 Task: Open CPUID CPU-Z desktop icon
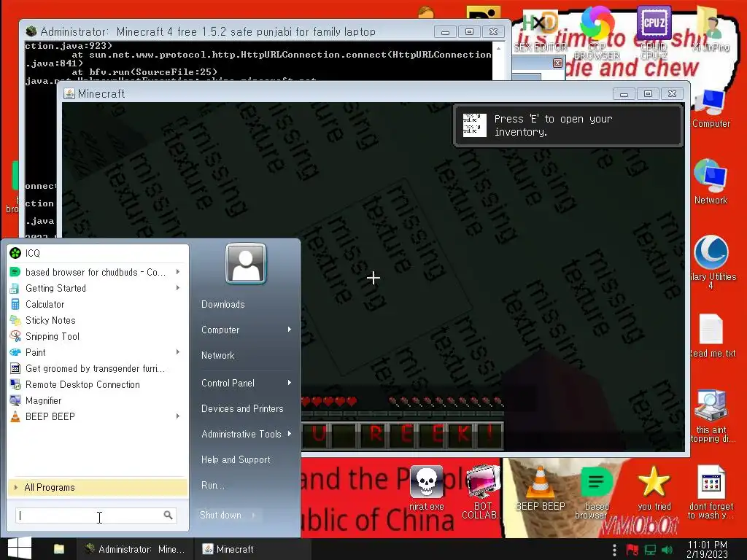(654, 32)
